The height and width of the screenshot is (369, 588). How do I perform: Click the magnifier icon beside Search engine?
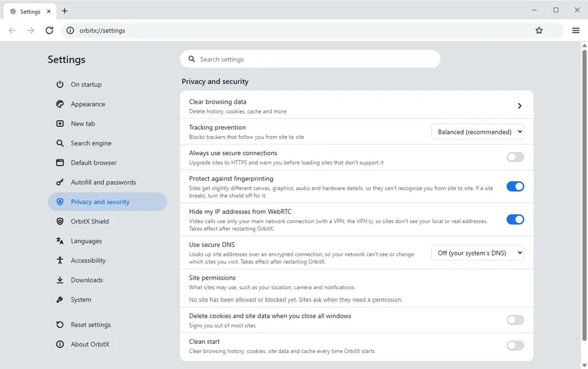[x=60, y=143]
